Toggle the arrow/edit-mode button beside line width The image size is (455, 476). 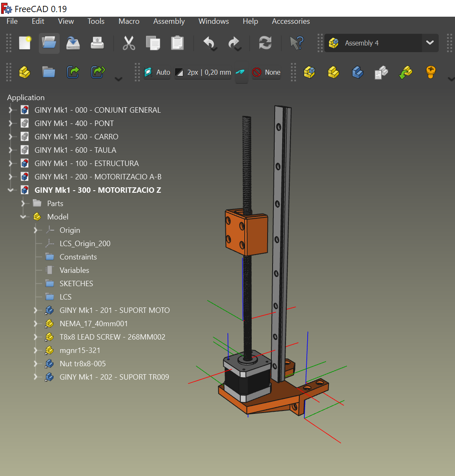(x=241, y=72)
